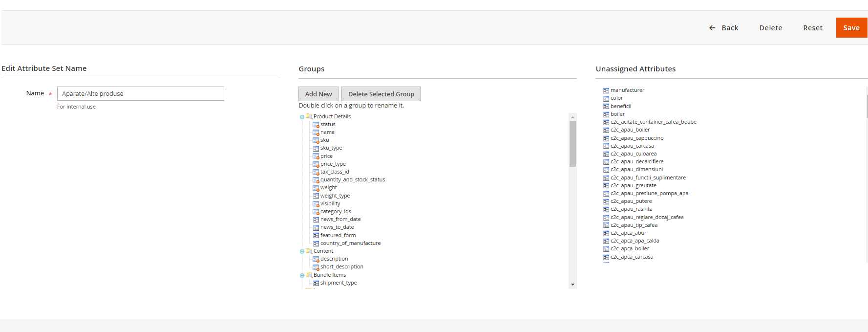Click the category_ids attribute icon

316,212
